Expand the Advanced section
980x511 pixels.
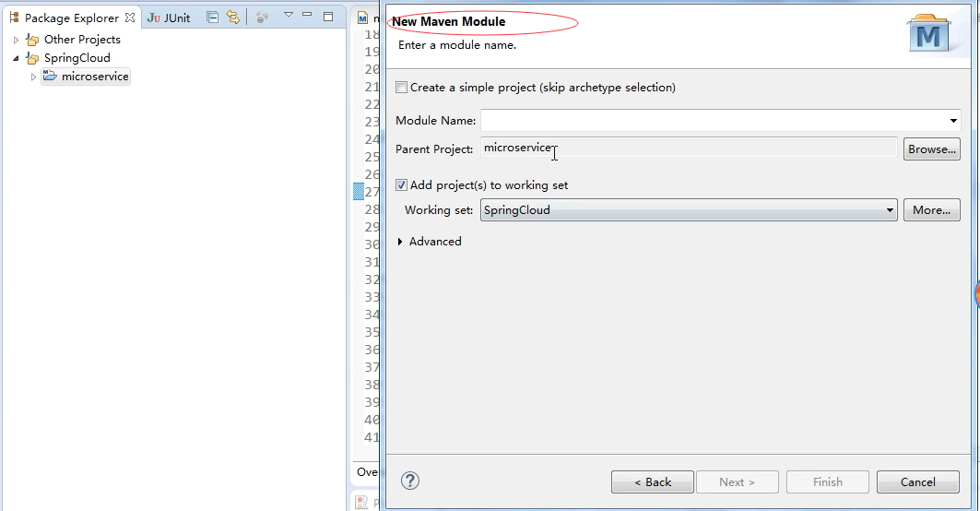[400, 242]
